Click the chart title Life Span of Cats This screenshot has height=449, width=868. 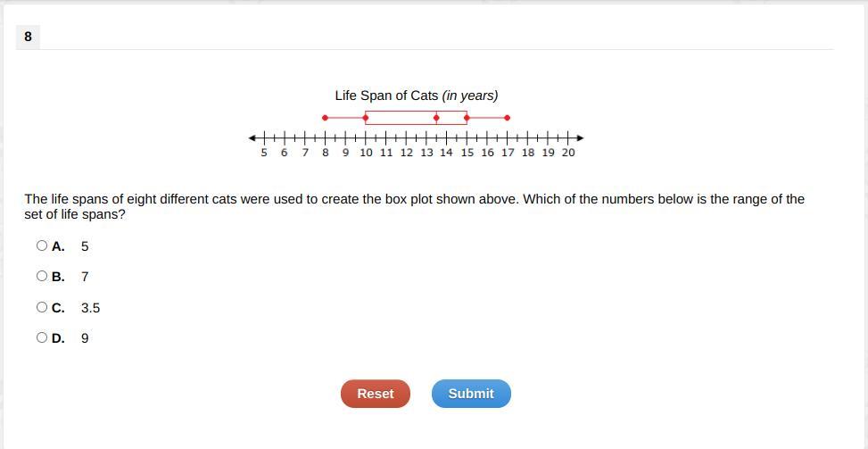[x=416, y=96]
